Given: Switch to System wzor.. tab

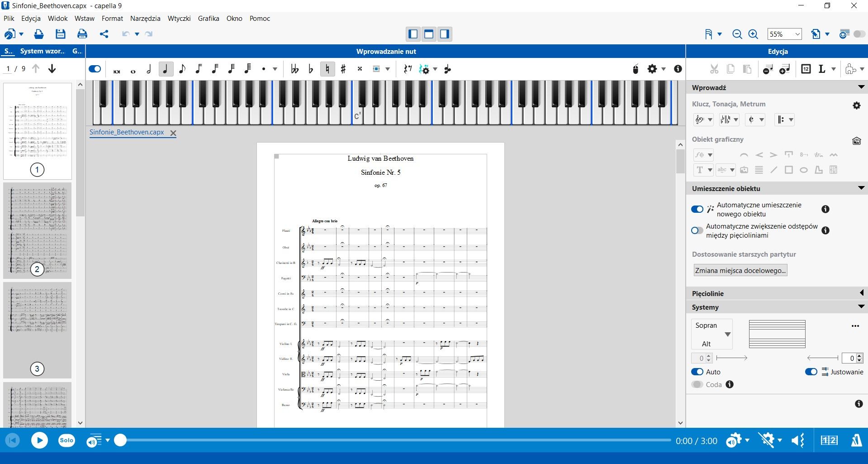Looking at the screenshot, I should 43,51.
